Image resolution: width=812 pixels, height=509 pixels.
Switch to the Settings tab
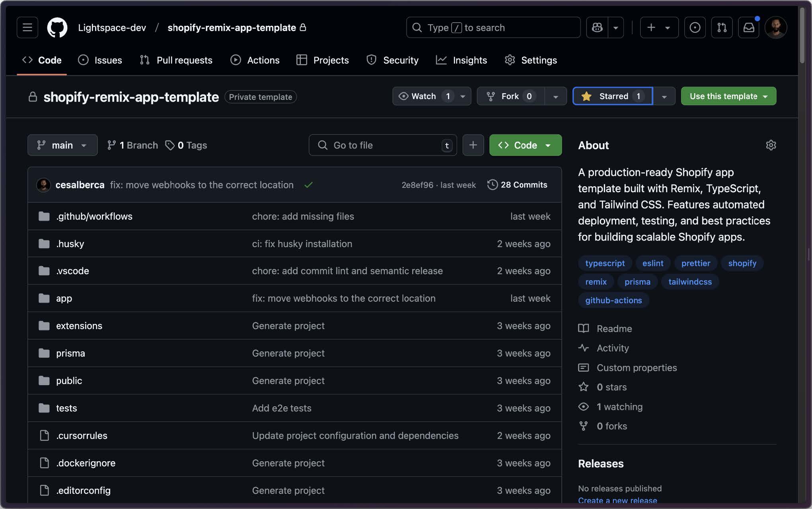[x=531, y=60]
